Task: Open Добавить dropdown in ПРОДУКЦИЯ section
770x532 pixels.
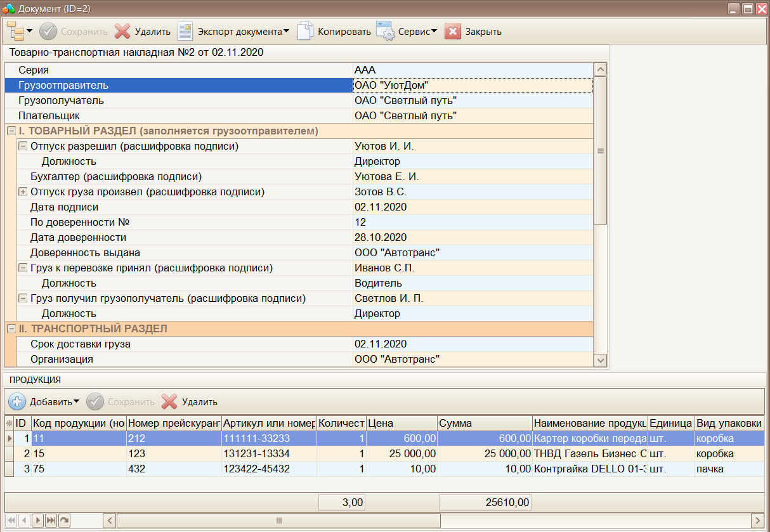Action: click(x=44, y=401)
